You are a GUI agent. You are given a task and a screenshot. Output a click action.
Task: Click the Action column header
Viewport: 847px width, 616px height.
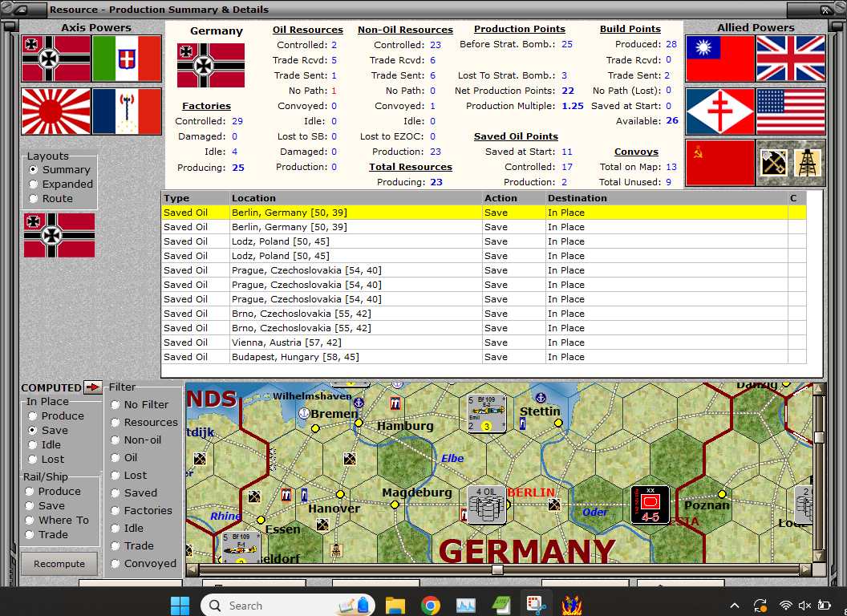pyautogui.click(x=513, y=198)
